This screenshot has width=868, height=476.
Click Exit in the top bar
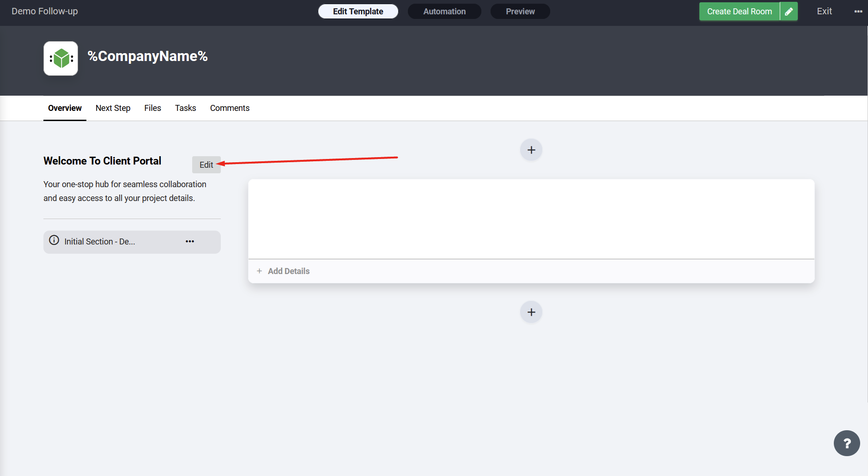(x=824, y=12)
